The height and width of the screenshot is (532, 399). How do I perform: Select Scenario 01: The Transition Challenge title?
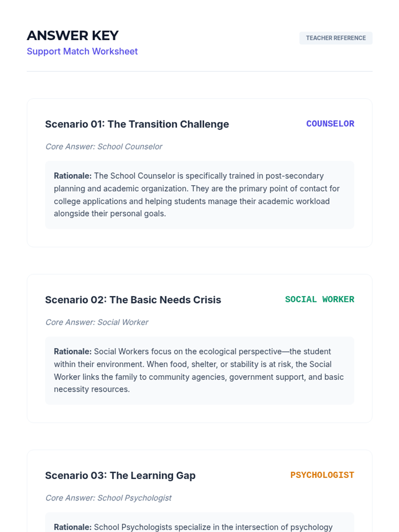[137, 124]
